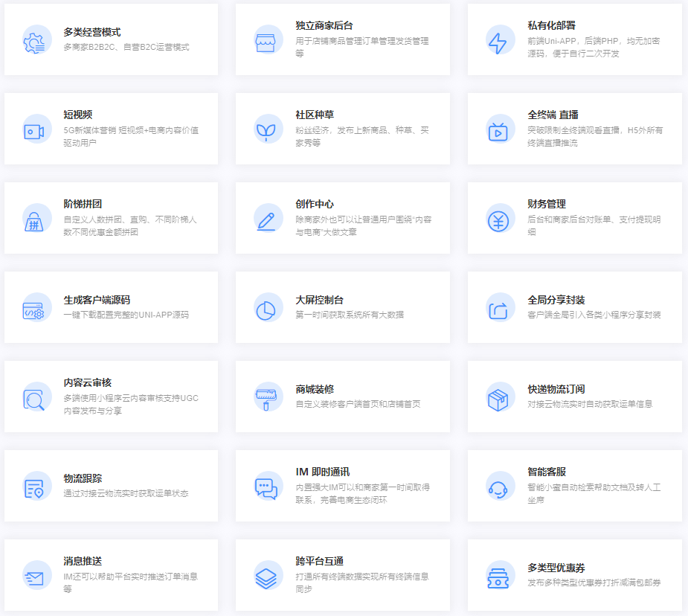Click the description 自定义装修客户端首页和店铺首页
Image resolution: width=688 pixels, height=616 pixels.
coord(358,404)
